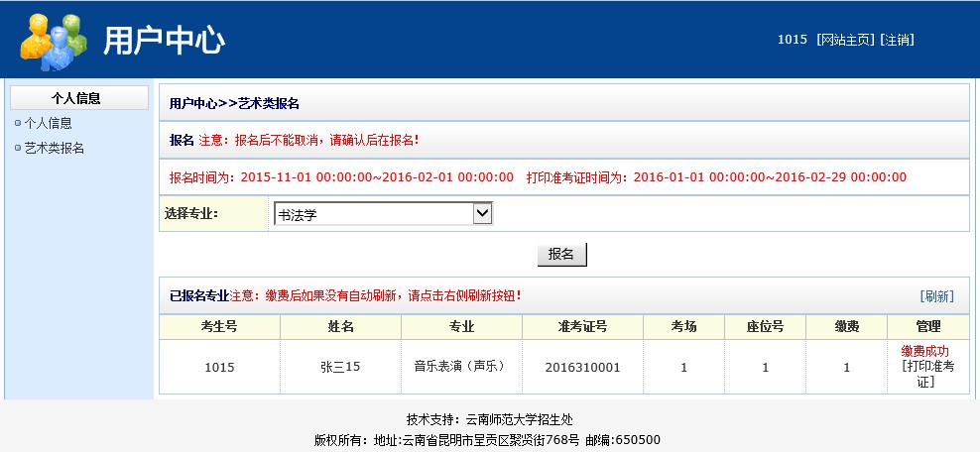
Task: Click the bullet icon beside 艺术类报名 link
Action: coord(18,149)
